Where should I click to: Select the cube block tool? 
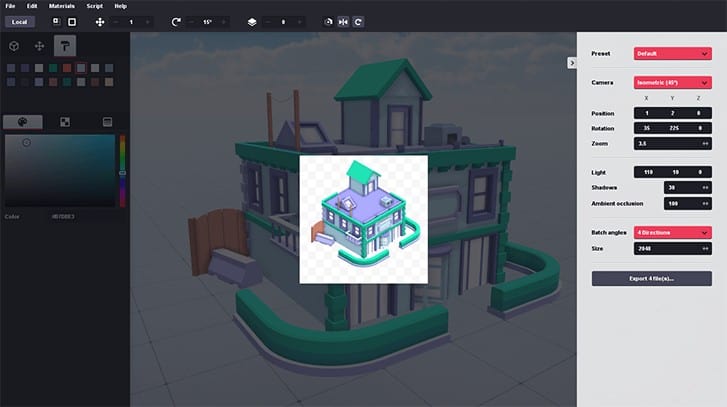click(x=14, y=46)
